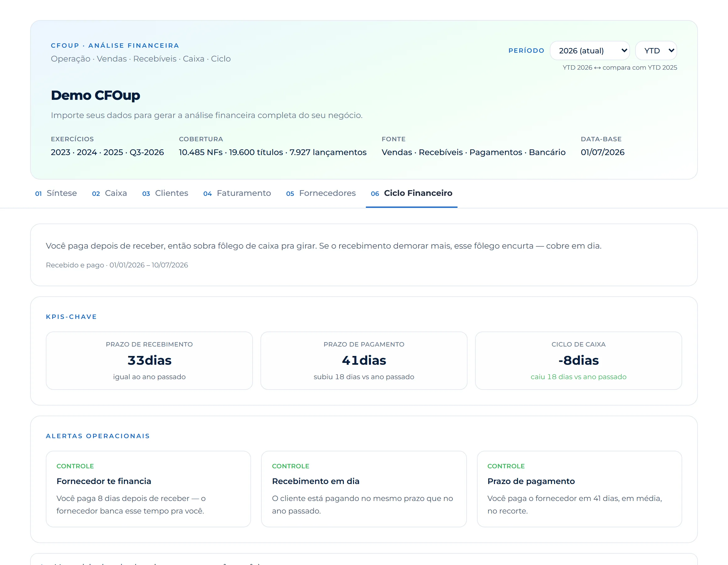Click the Você paga depois de receber summary
The image size is (728, 565).
324,246
